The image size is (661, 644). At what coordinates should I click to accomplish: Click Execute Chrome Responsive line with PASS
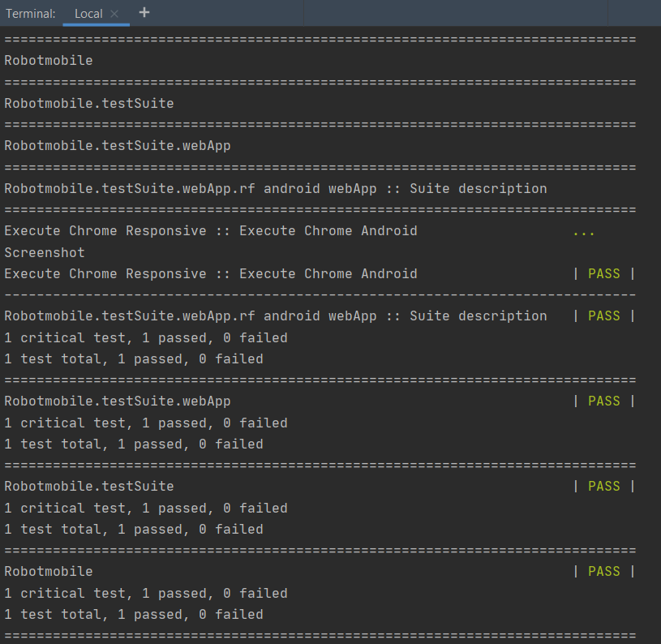211,274
